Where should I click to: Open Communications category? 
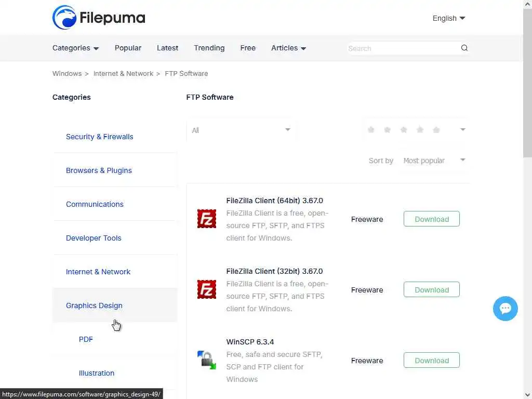(x=95, y=204)
